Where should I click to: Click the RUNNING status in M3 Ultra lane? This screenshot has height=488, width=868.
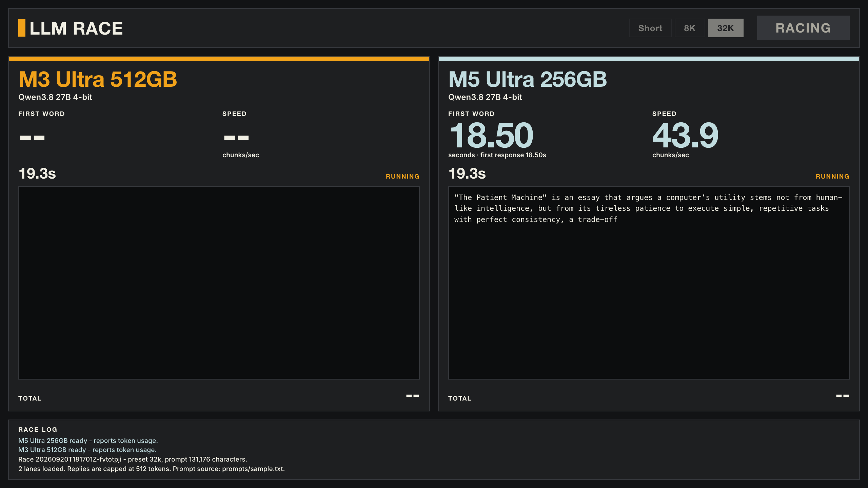(x=402, y=176)
